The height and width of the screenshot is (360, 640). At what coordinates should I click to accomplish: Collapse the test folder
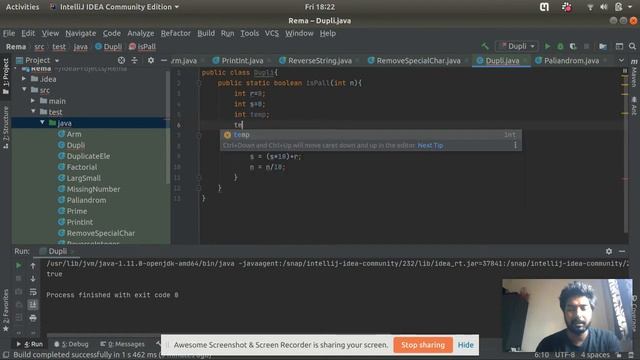click(33, 112)
